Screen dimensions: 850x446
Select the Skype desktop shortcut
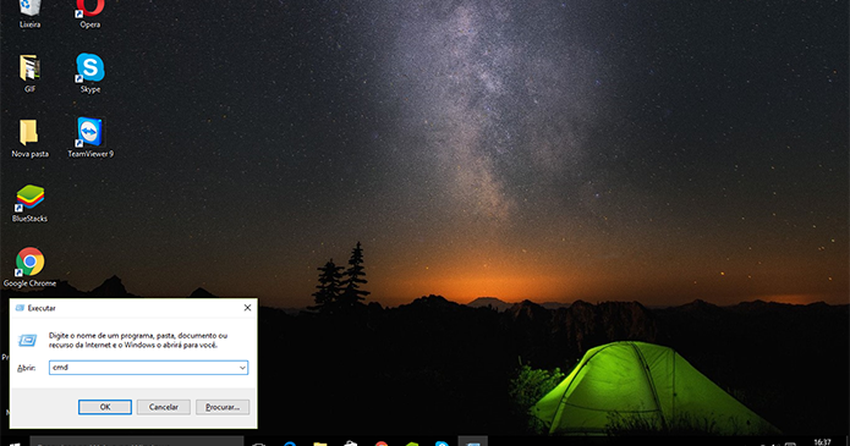tap(90, 73)
